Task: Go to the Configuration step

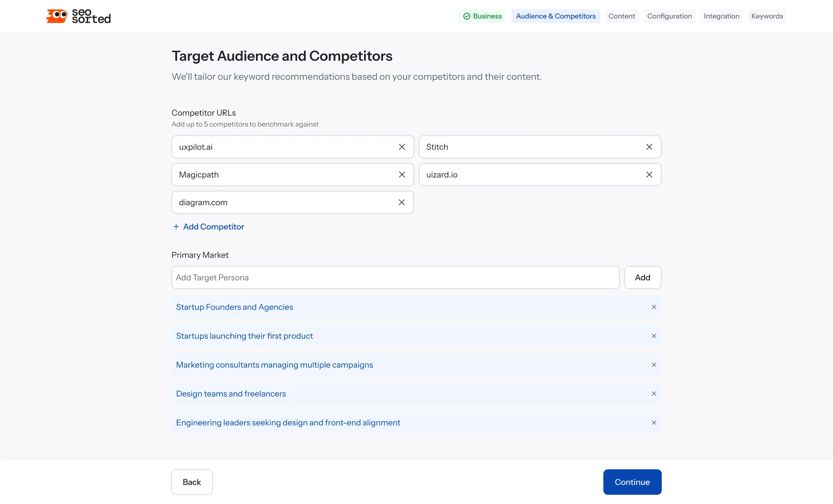Action: pyautogui.click(x=669, y=16)
